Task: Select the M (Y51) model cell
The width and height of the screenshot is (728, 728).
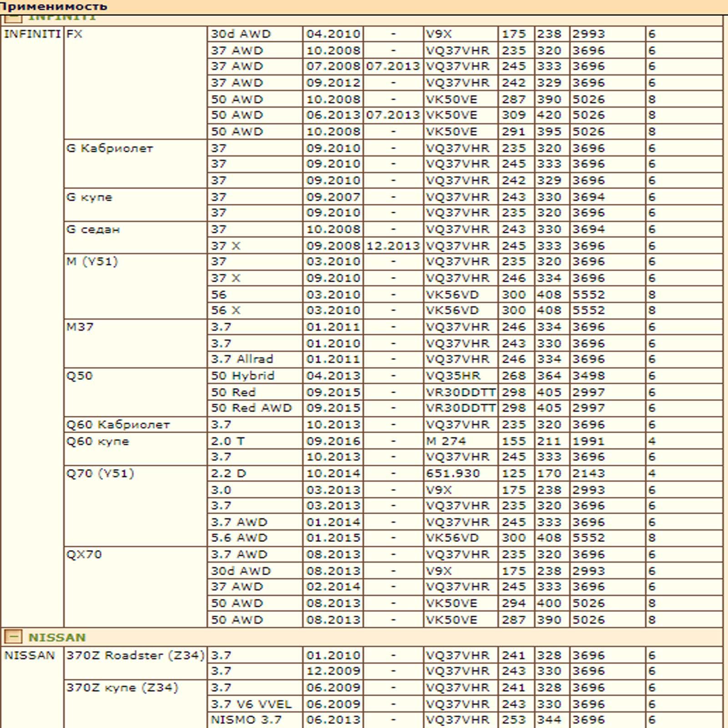Action: coord(92,262)
